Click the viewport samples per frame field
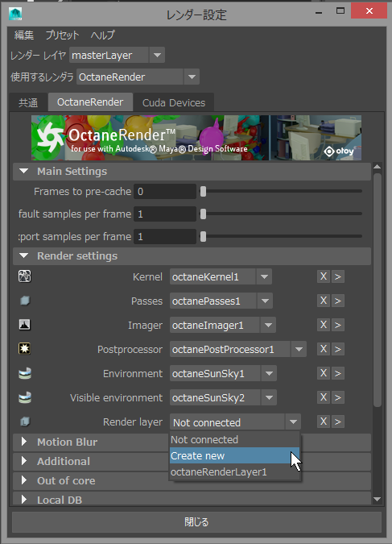Viewport: 392px width, 544px height. (x=165, y=237)
